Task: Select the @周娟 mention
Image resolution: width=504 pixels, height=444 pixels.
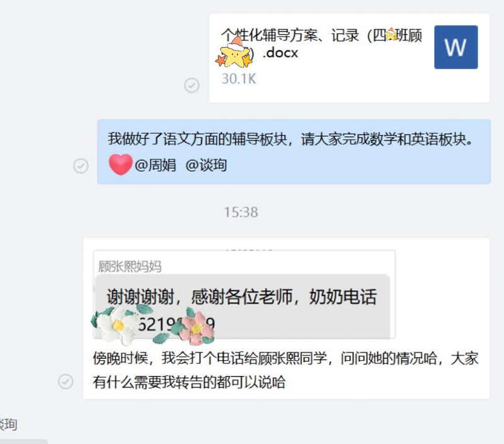Action: point(155,165)
